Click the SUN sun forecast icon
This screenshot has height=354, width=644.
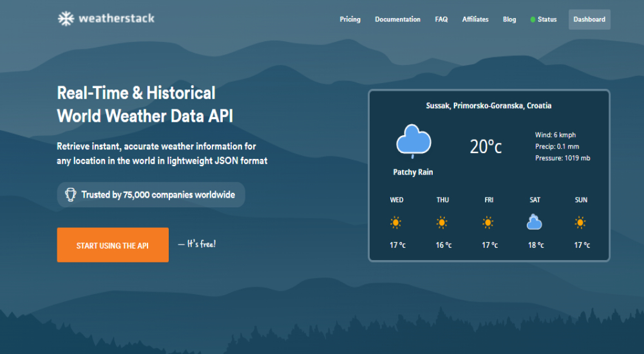coord(580,223)
